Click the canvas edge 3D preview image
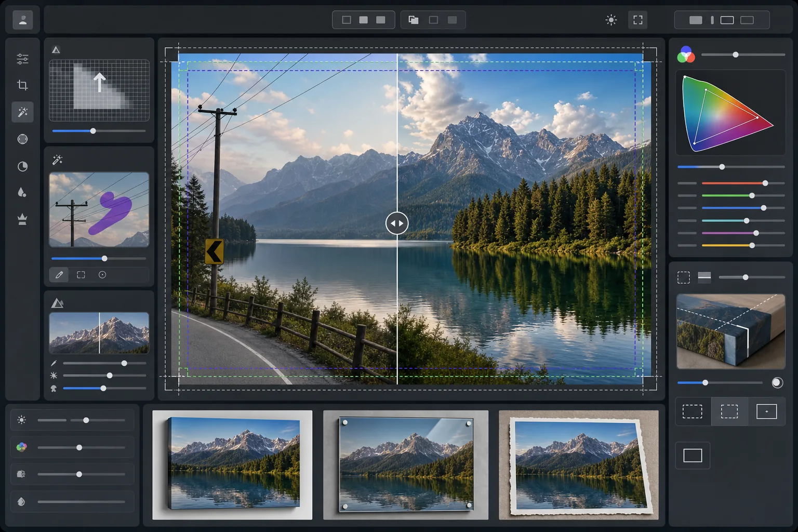Screen dimensions: 798x532 pyautogui.click(x=730, y=331)
